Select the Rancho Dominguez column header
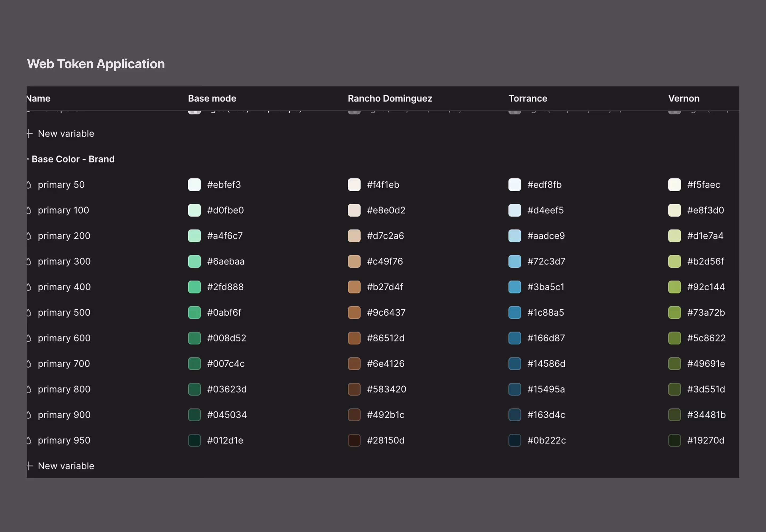Image resolution: width=766 pixels, height=532 pixels. point(390,98)
